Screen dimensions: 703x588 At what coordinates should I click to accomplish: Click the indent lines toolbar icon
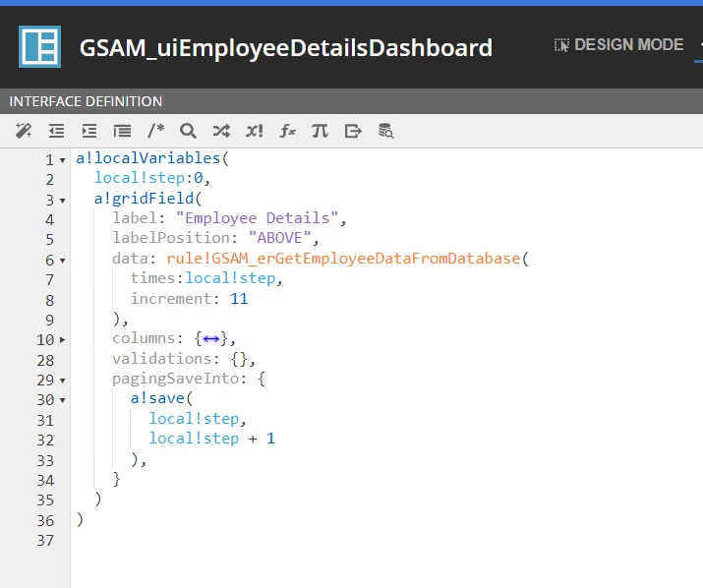pyautogui.click(x=89, y=131)
